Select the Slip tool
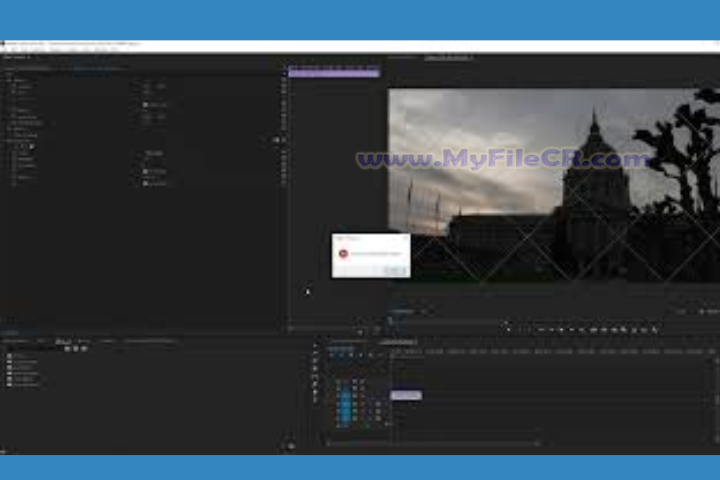 tap(315, 376)
